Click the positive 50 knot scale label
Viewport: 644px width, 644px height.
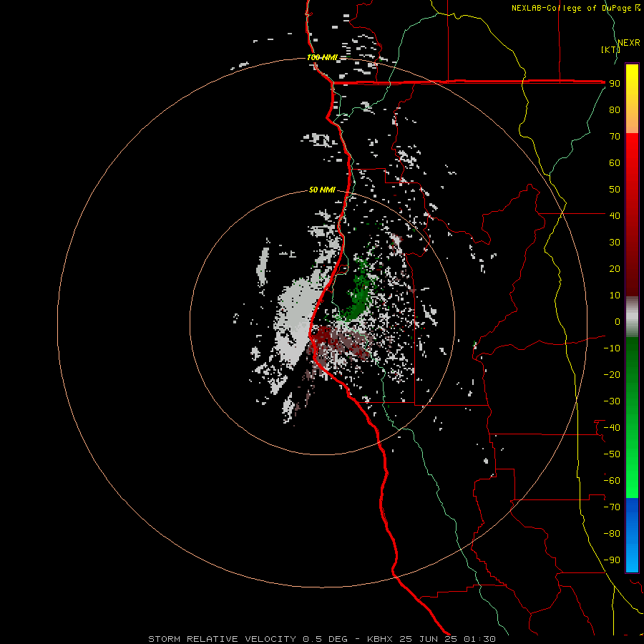(x=615, y=190)
